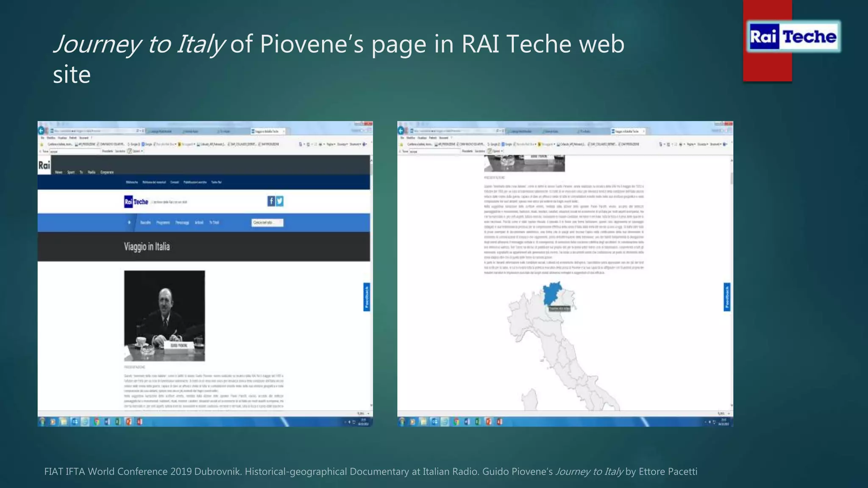
Task: Click find-bar text field in left browser
Action: click(x=75, y=151)
